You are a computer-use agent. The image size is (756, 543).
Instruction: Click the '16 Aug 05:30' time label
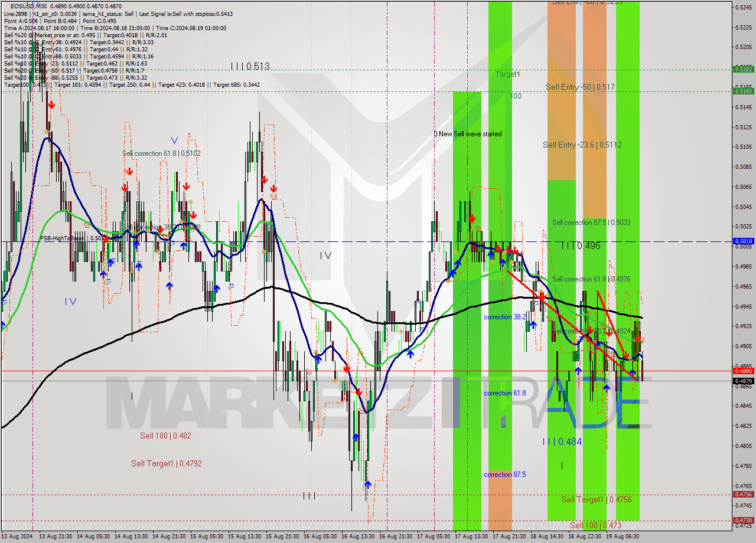320,537
